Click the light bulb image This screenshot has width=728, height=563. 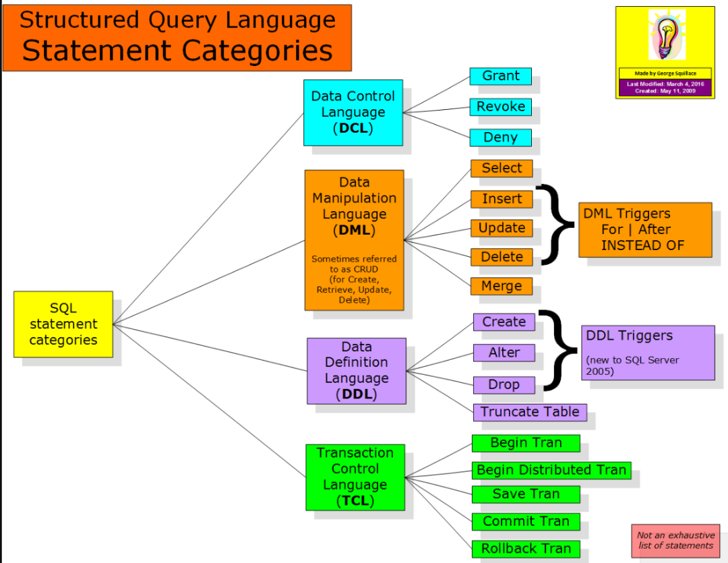tap(667, 35)
